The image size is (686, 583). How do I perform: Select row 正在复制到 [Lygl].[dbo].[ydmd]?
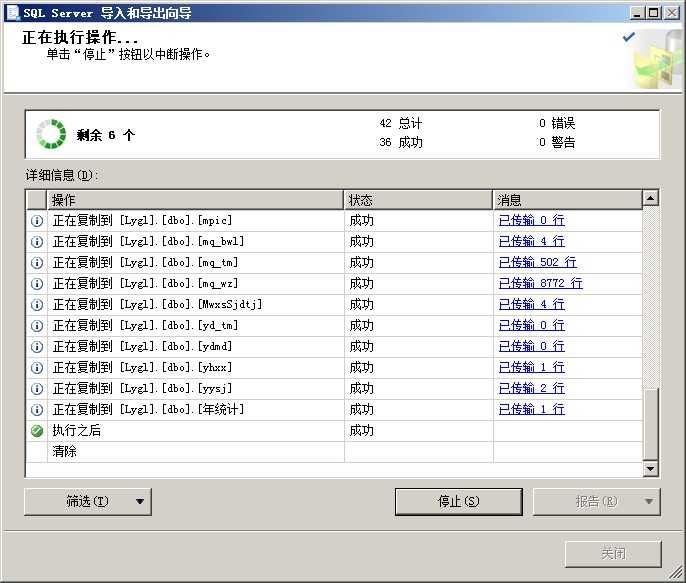pyautogui.click(x=334, y=347)
